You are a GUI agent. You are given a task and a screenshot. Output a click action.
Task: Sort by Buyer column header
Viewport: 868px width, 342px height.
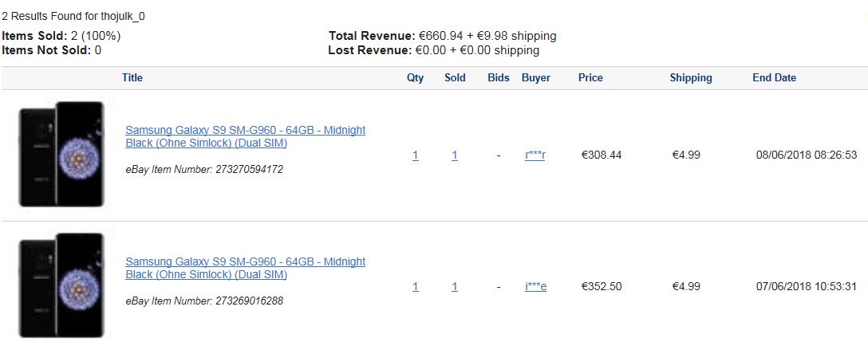coord(536,78)
